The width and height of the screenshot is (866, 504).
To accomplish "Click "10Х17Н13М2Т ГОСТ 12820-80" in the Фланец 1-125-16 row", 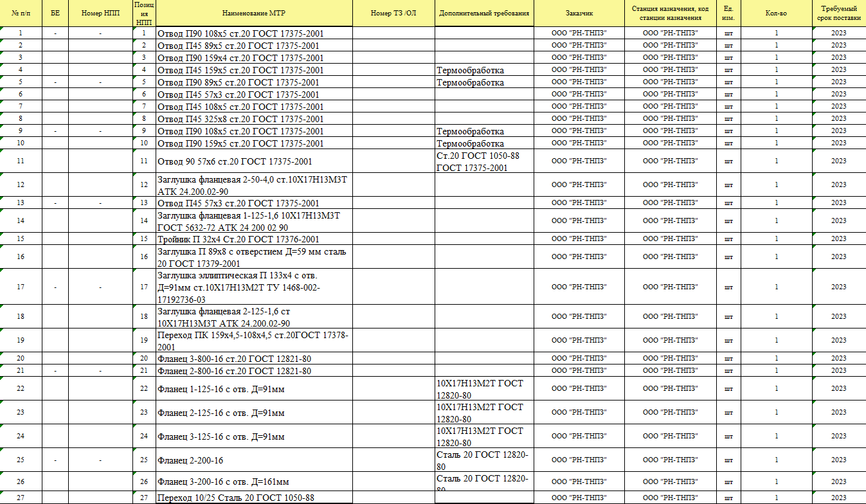I will click(x=485, y=389).
